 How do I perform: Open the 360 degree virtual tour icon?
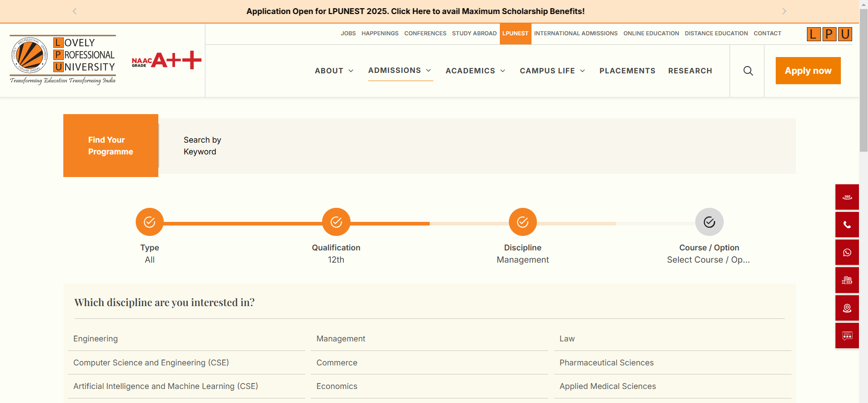[x=847, y=197]
